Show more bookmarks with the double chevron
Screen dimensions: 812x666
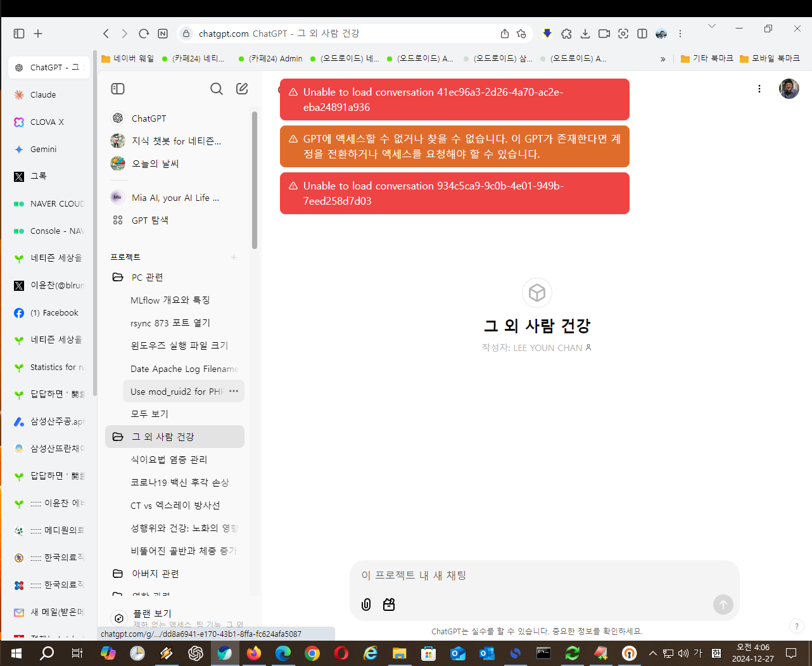(663, 59)
